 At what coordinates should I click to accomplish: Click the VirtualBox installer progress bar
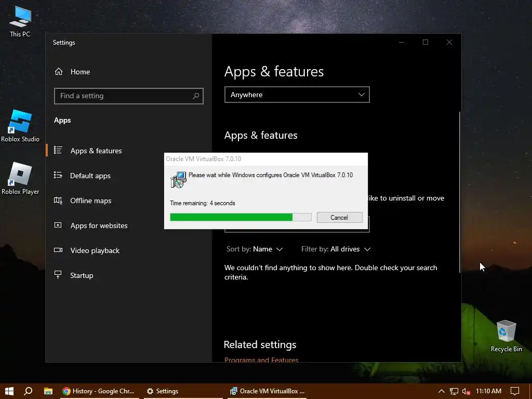tap(241, 217)
